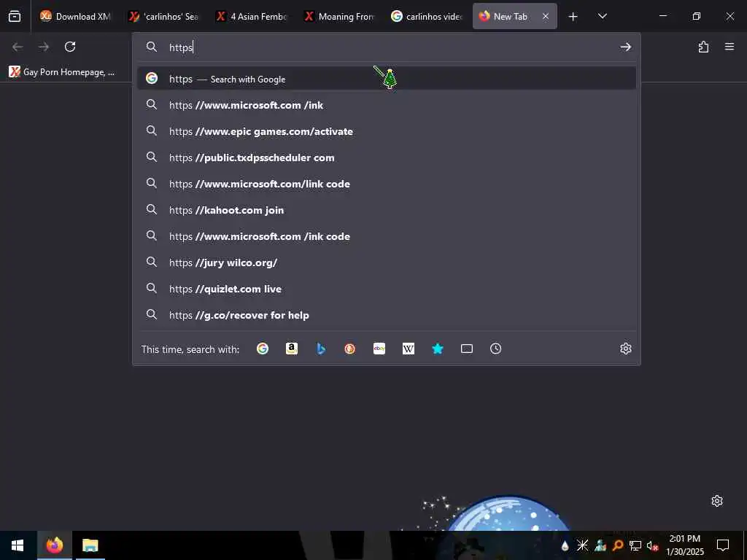Open the Windows Start menu
Image resolution: width=747 pixels, height=560 pixels.
[18, 545]
